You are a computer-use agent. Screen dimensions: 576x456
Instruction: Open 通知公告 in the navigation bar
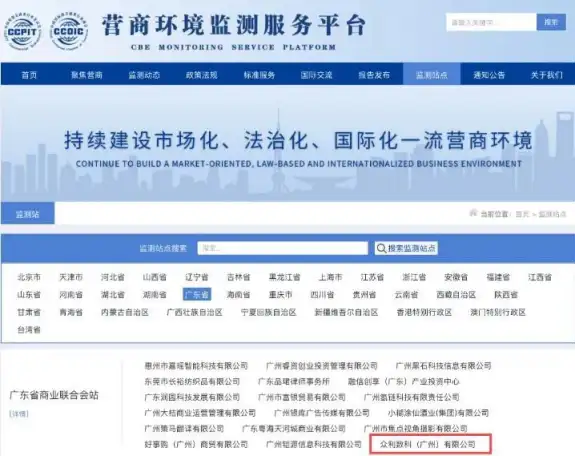(489, 75)
